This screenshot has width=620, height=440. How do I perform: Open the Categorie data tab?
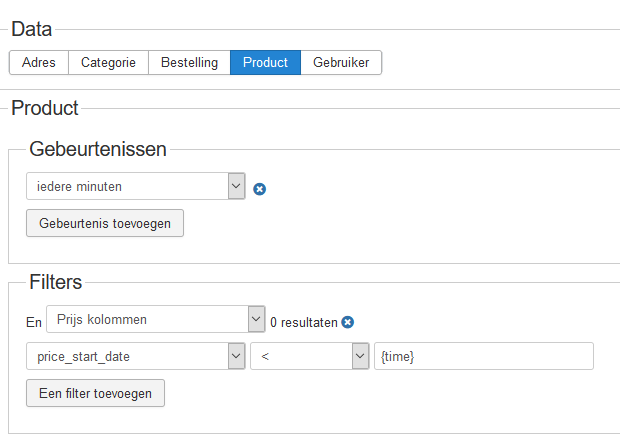108,62
